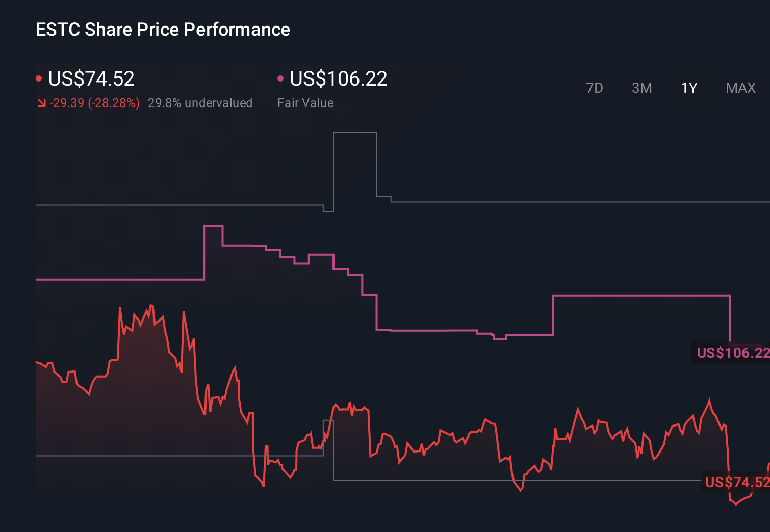Screen dimensions: 770x532
Task: Select the 7D time range
Action: (595, 88)
